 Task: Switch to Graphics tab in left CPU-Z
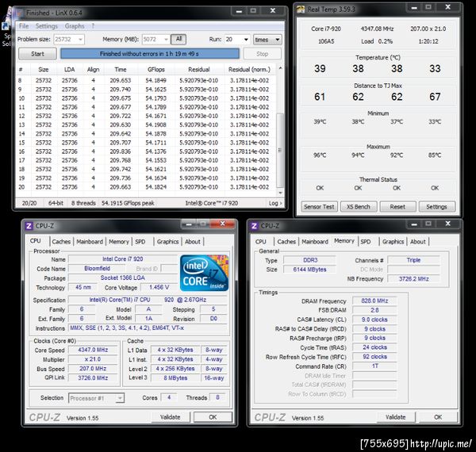point(167,242)
